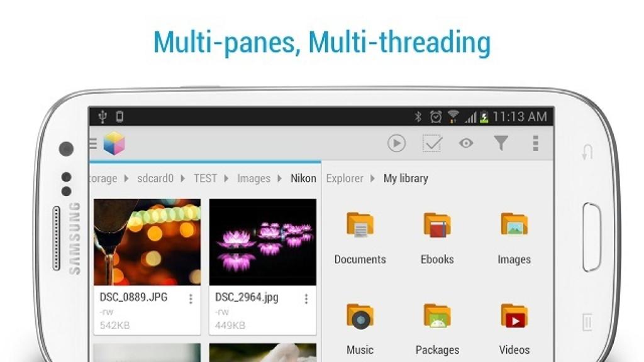Open options menu for DSC_0889.JPG
Image resolution: width=644 pixels, height=362 pixels.
click(191, 299)
